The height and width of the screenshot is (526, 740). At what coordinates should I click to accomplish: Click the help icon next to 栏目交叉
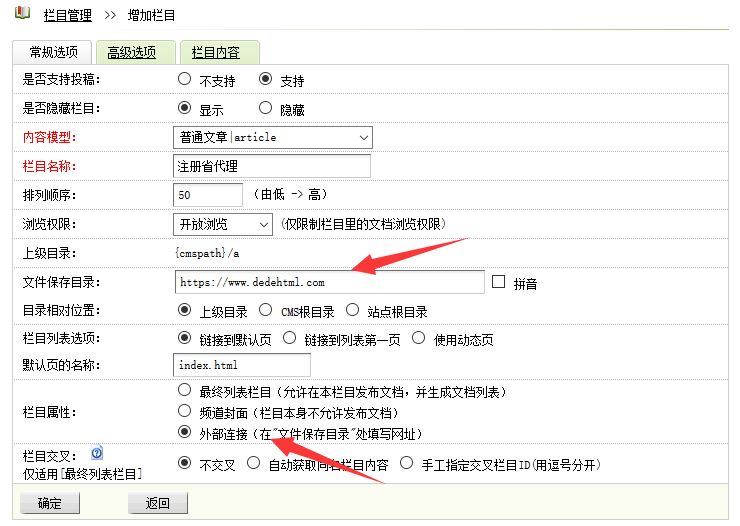click(x=98, y=453)
